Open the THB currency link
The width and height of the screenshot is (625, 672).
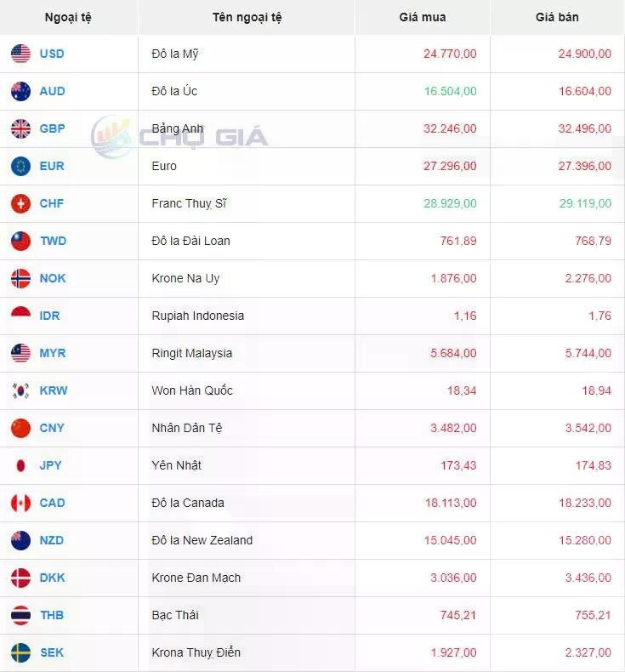(x=52, y=615)
